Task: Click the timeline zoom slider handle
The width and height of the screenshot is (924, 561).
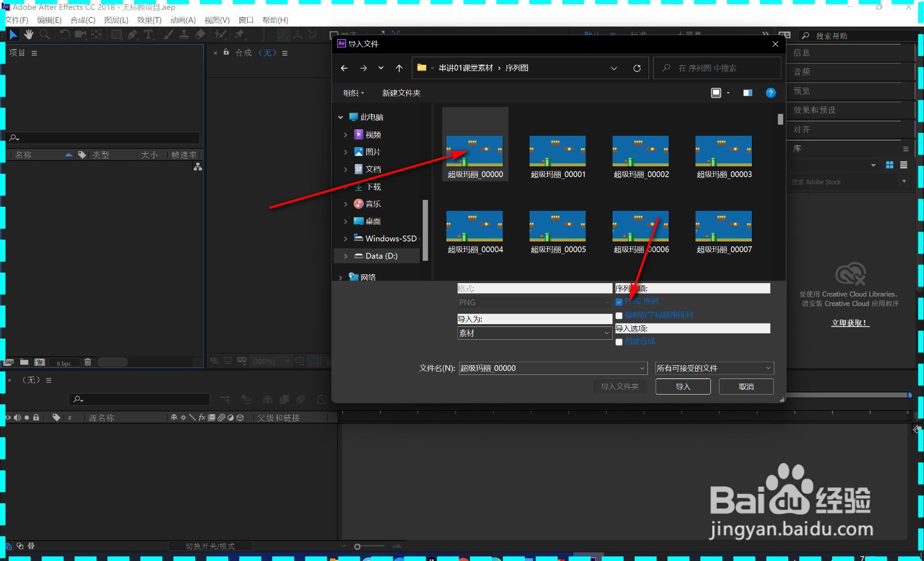Action: pyautogui.click(x=357, y=547)
